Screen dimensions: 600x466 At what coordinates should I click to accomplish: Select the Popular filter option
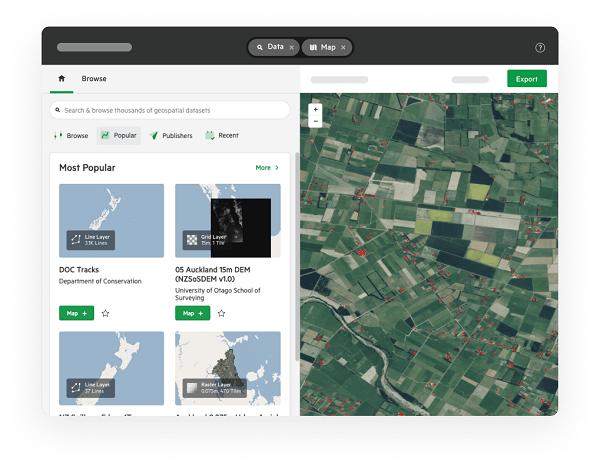(119, 135)
